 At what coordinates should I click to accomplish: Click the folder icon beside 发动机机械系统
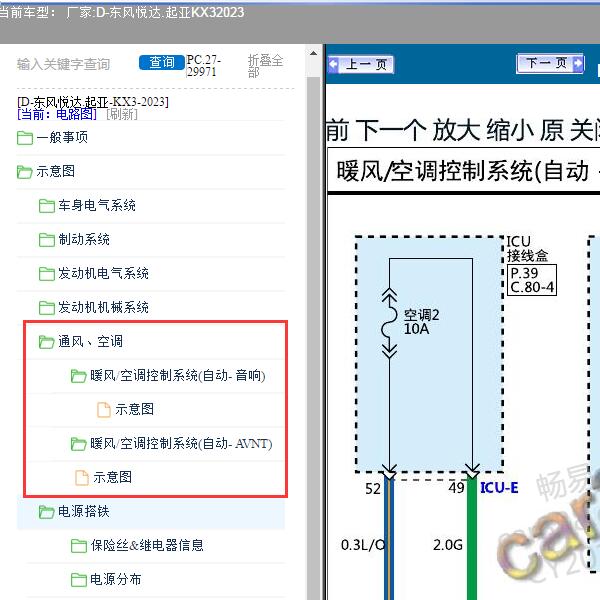tap(47, 308)
